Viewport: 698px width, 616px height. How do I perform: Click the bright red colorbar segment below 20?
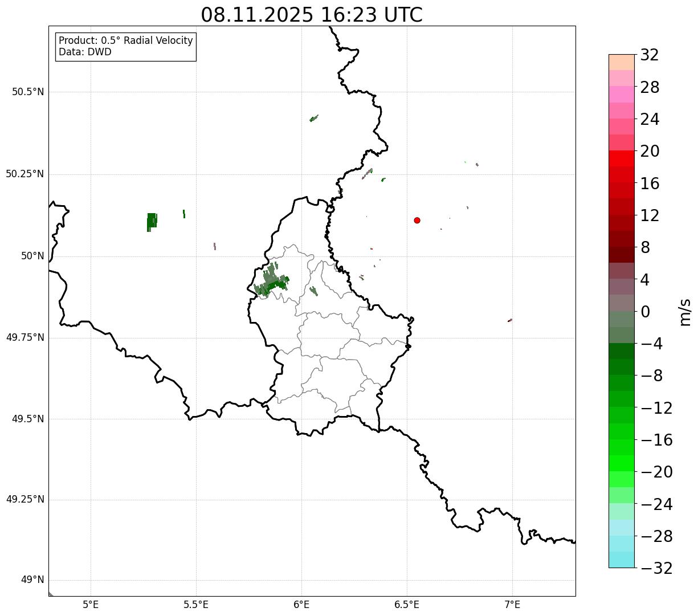click(x=621, y=158)
